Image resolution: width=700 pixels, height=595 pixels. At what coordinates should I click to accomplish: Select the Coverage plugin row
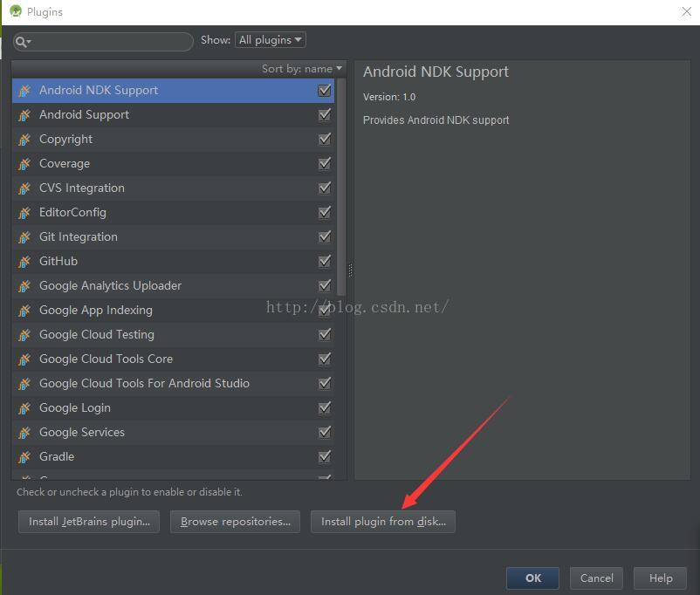click(173, 164)
